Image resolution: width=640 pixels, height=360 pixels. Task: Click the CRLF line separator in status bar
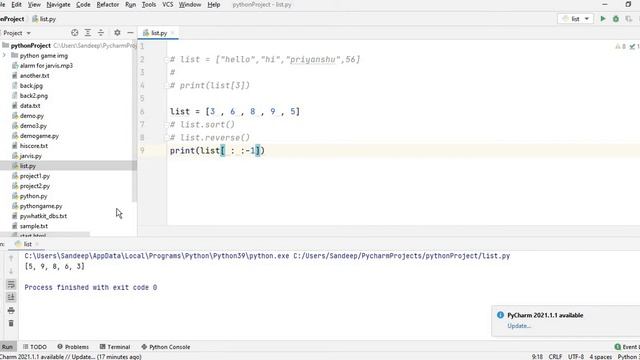coord(555,357)
